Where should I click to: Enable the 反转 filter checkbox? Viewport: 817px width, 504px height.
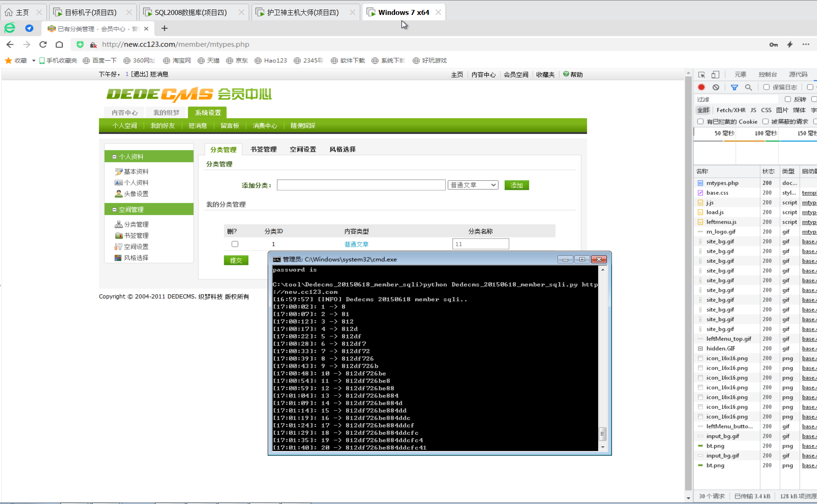click(788, 99)
